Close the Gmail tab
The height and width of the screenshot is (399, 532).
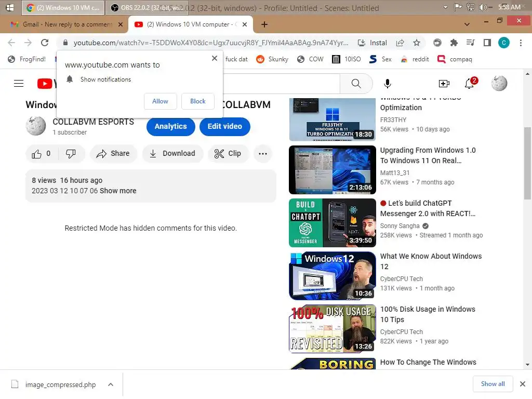pyautogui.click(x=121, y=24)
